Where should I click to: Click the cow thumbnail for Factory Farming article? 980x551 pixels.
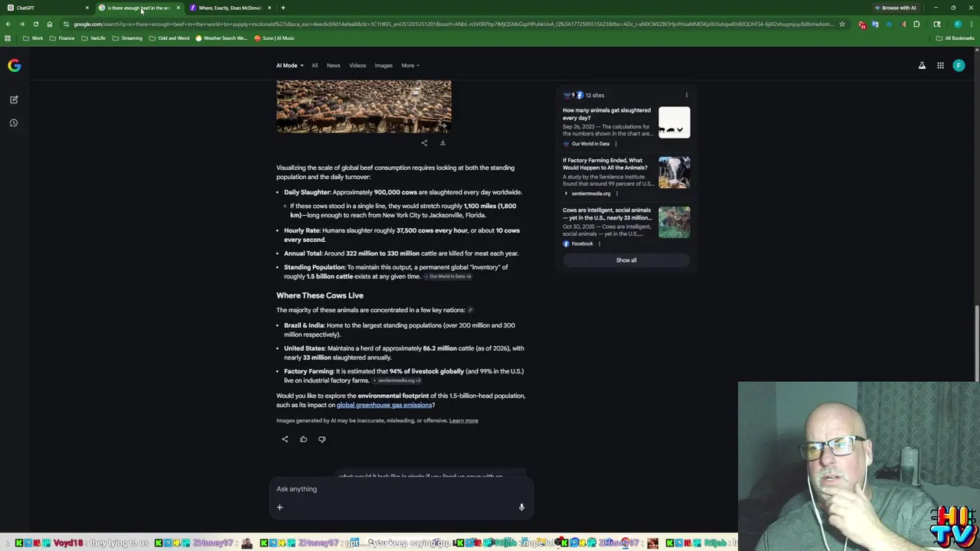click(675, 172)
